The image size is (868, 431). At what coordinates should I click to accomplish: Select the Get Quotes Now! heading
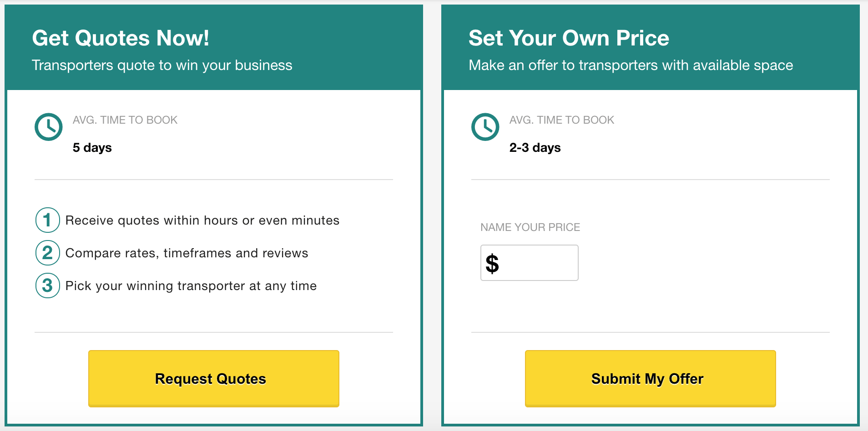tap(121, 38)
